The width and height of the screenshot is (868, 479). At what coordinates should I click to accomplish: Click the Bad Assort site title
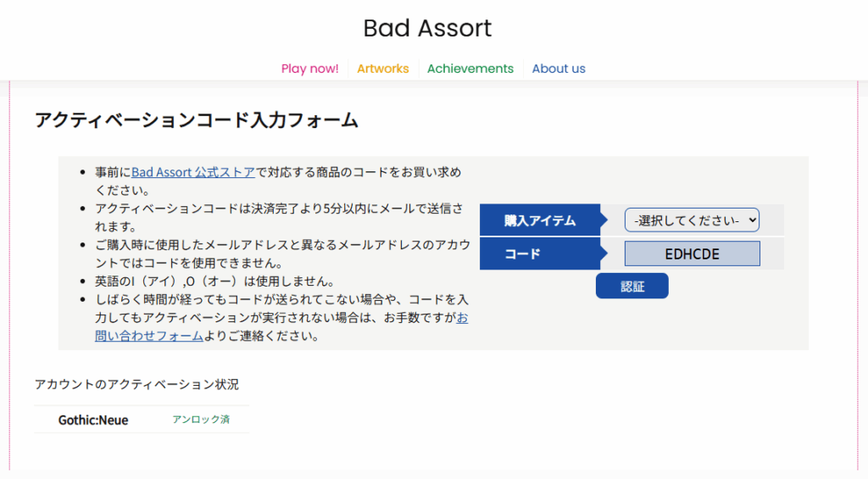pos(427,28)
